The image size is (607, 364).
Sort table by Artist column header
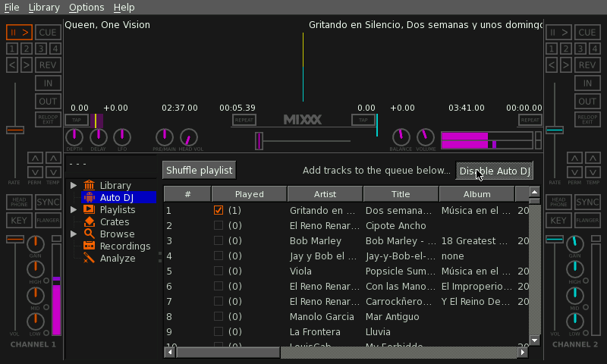pyautogui.click(x=325, y=194)
